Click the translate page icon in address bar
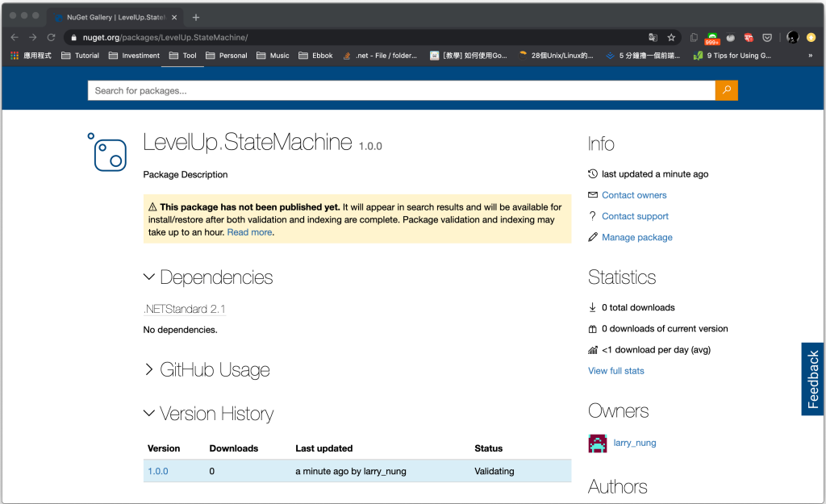This screenshot has height=504, width=826. coord(653,37)
